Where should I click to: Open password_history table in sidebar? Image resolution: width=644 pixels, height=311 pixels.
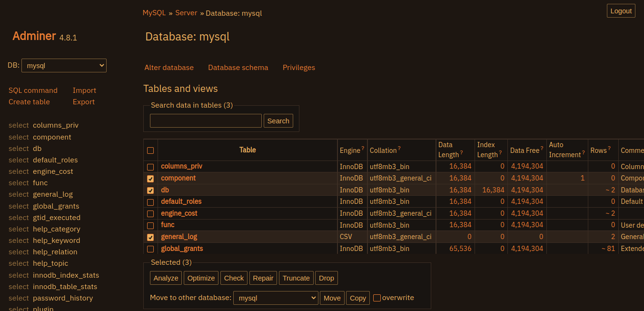click(x=63, y=298)
